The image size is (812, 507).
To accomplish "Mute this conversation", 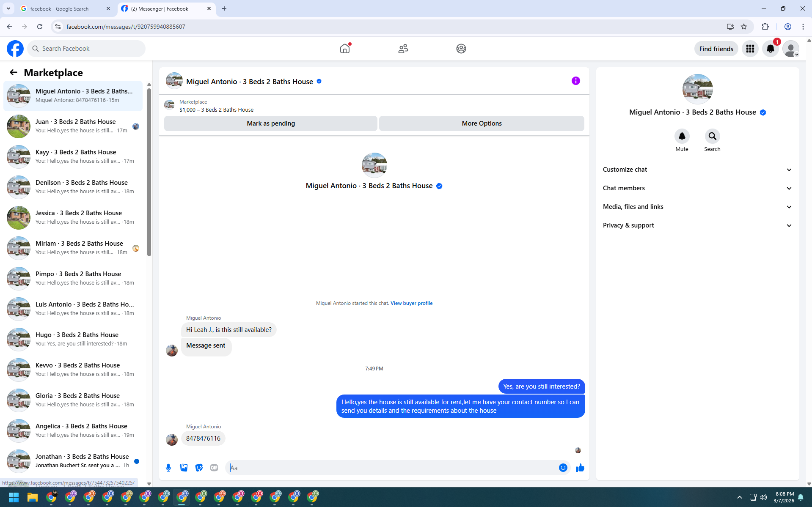I will pos(682,136).
